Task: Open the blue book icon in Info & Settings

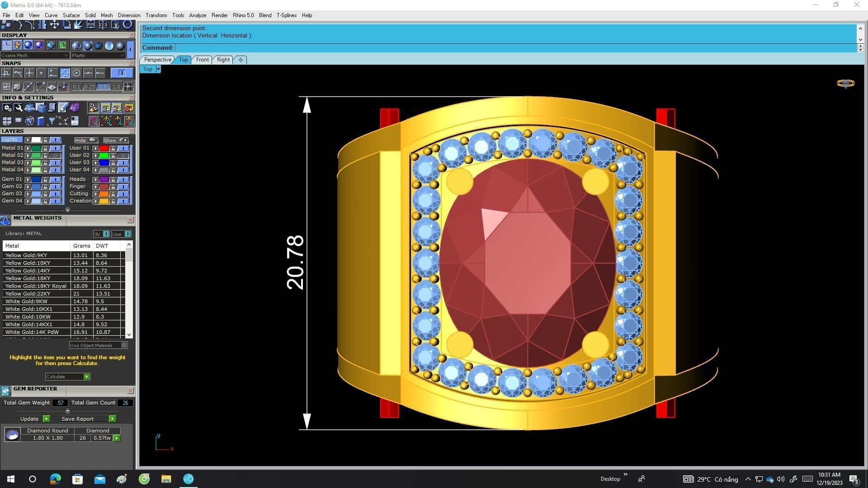Action: pos(41,121)
